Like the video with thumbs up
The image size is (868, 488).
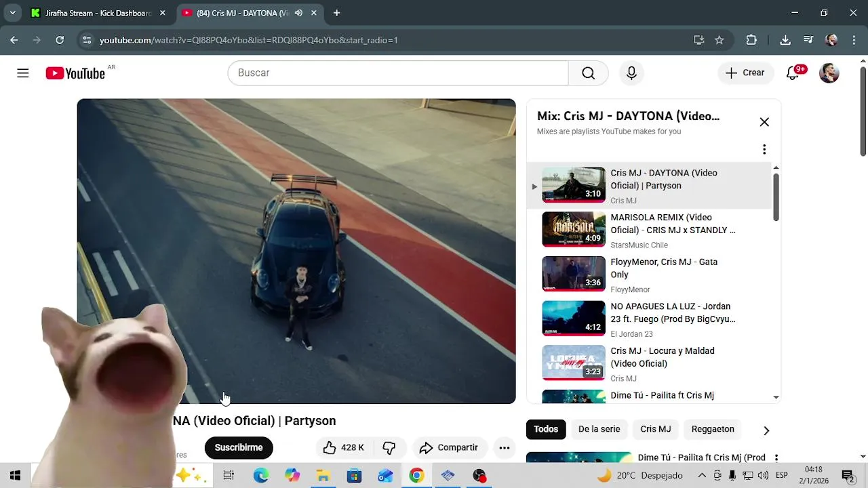pos(343,447)
